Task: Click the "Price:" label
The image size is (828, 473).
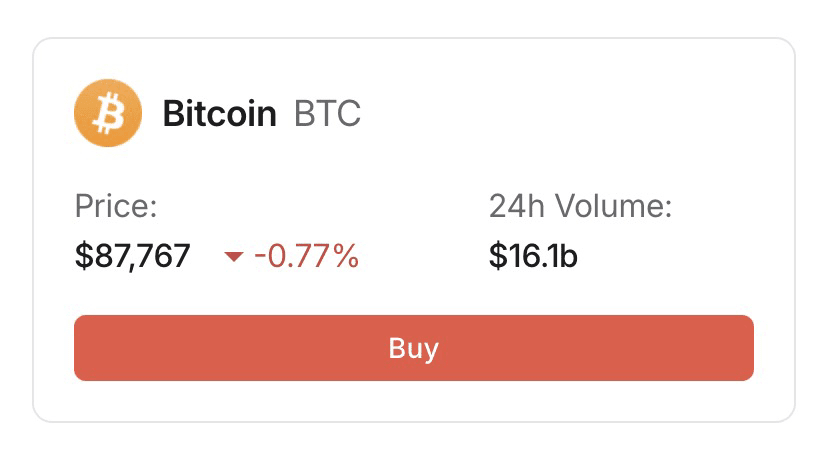Action: click(x=116, y=207)
